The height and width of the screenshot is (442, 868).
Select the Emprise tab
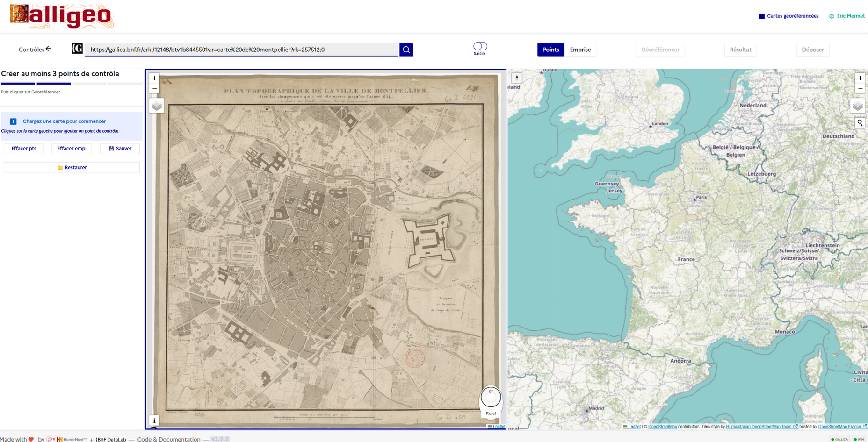[580, 50]
